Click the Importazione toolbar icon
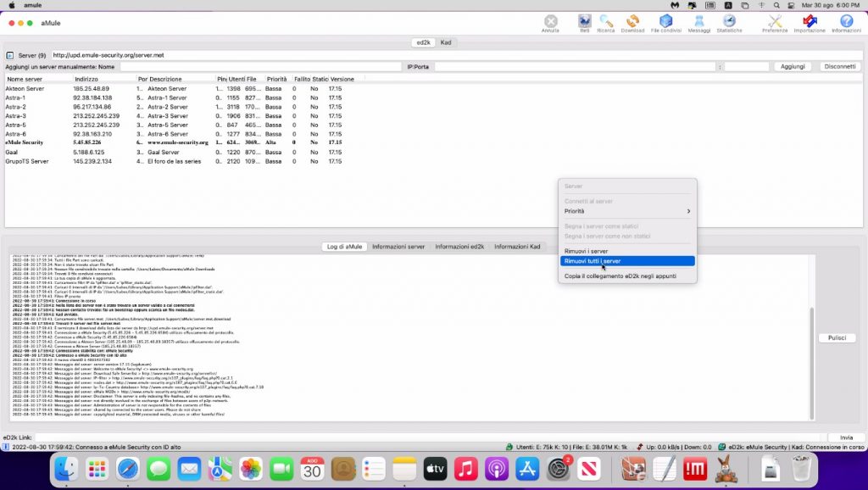The image size is (868, 490). coord(810,22)
